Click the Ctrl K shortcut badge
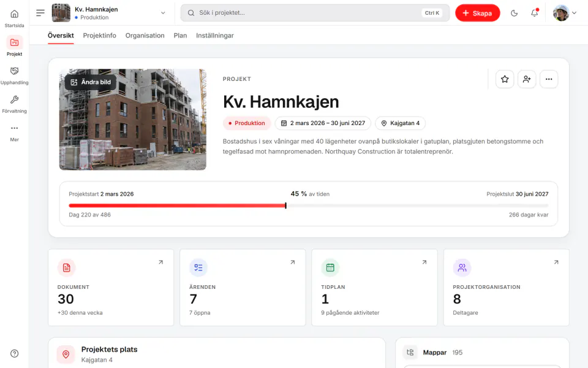Viewport: 588px width, 368px height. pos(432,13)
